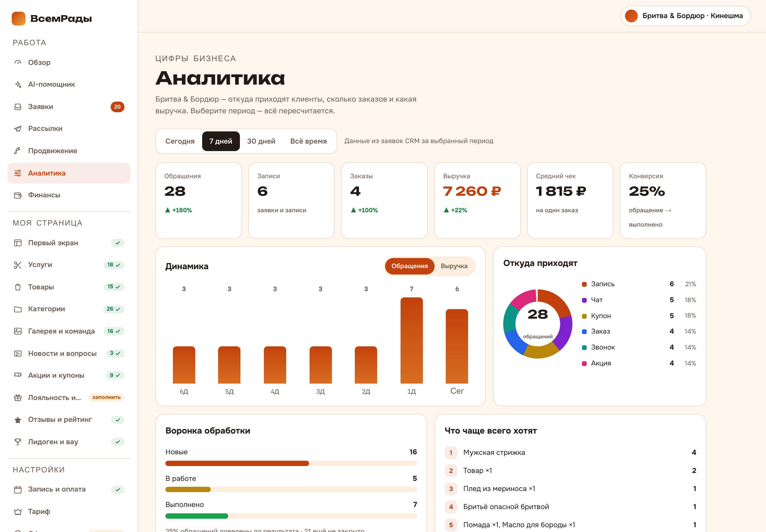Click the Отзывы и рейтинг star icon
This screenshot has height=532, width=766.
tap(18, 420)
